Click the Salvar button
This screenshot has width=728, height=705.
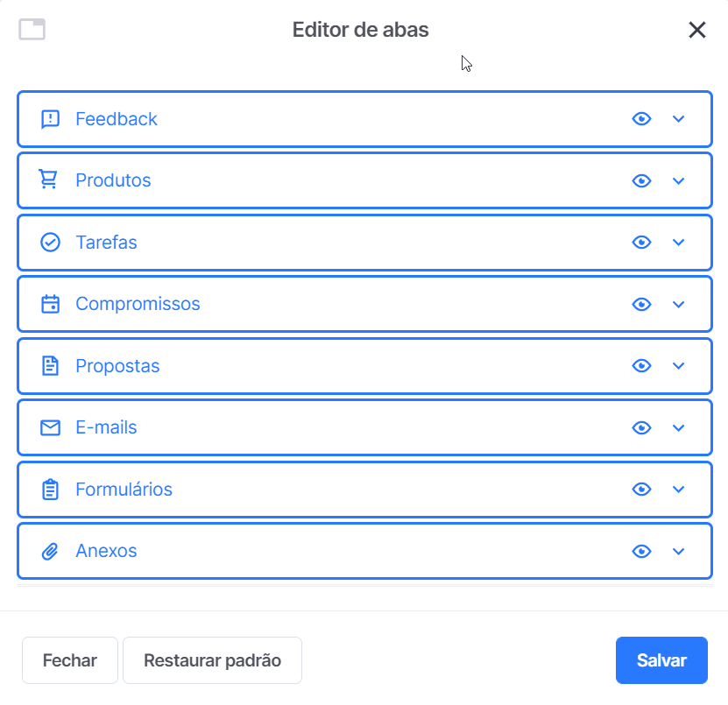tap(661, 660)
